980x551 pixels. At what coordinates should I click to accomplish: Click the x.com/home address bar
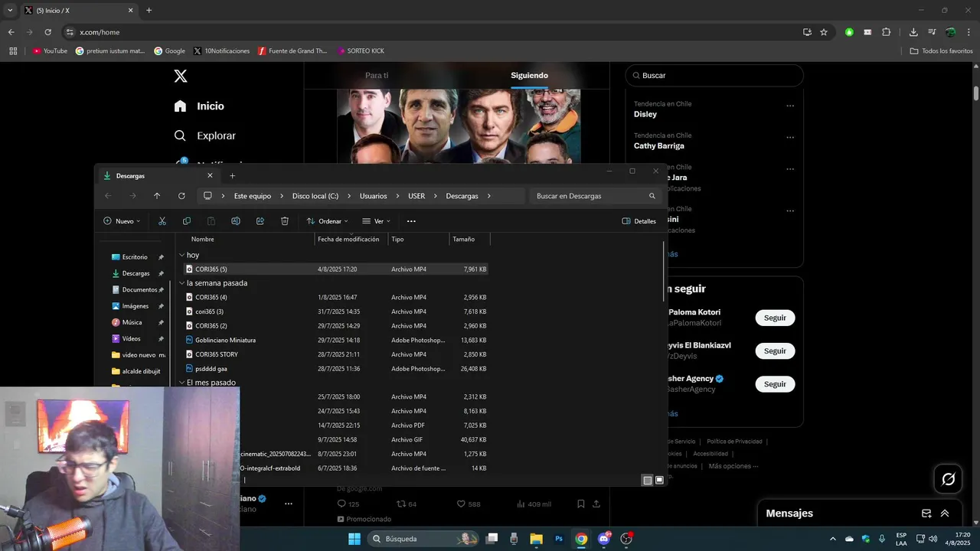click(x=429, y=32)
